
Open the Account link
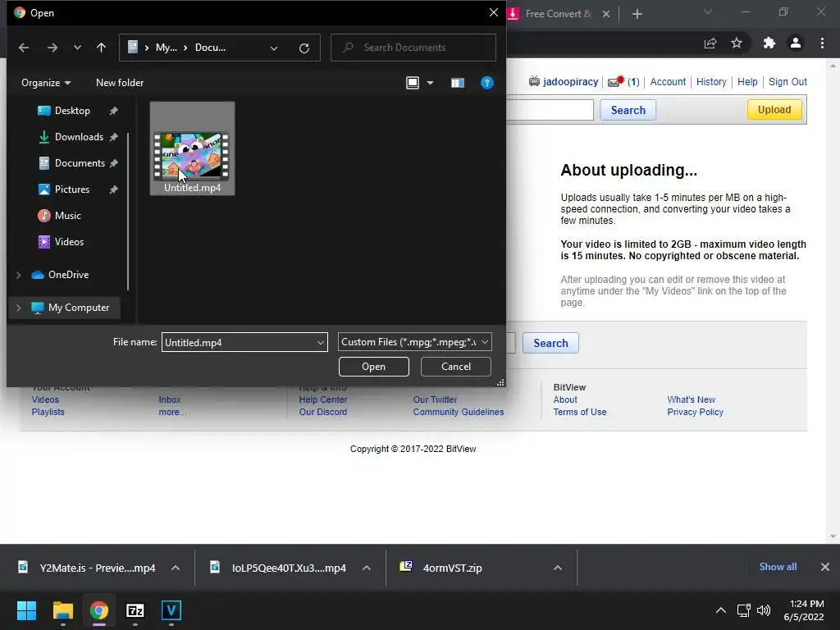point(668,81)
